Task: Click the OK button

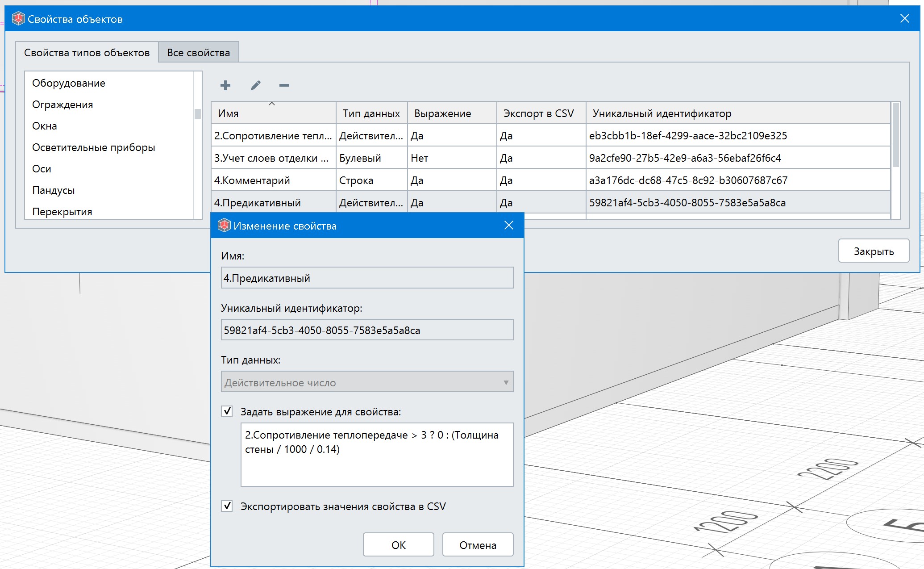Action: point(398,544)
